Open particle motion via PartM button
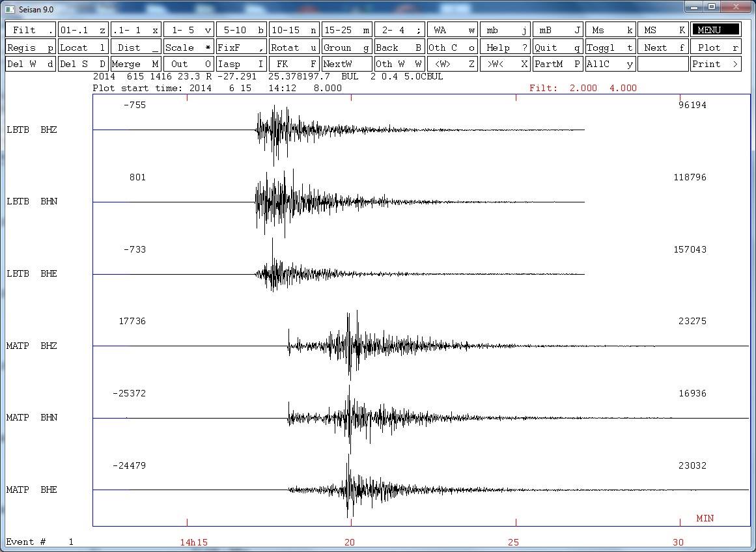 557,63
